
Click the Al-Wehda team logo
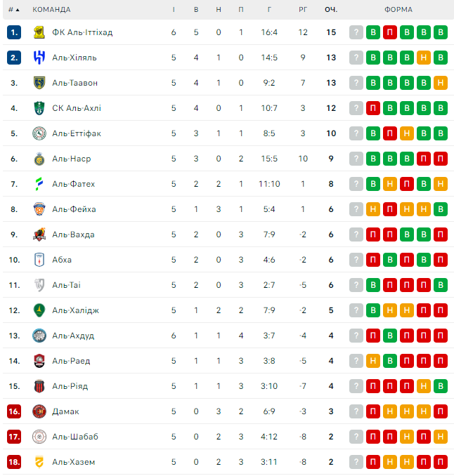tap(39, 234)
